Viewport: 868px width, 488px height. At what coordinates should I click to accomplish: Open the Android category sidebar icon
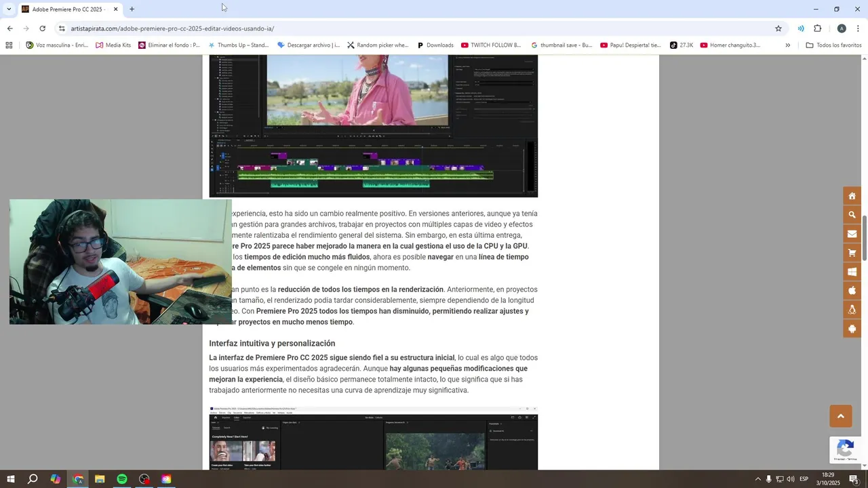[x=852, y=329]
